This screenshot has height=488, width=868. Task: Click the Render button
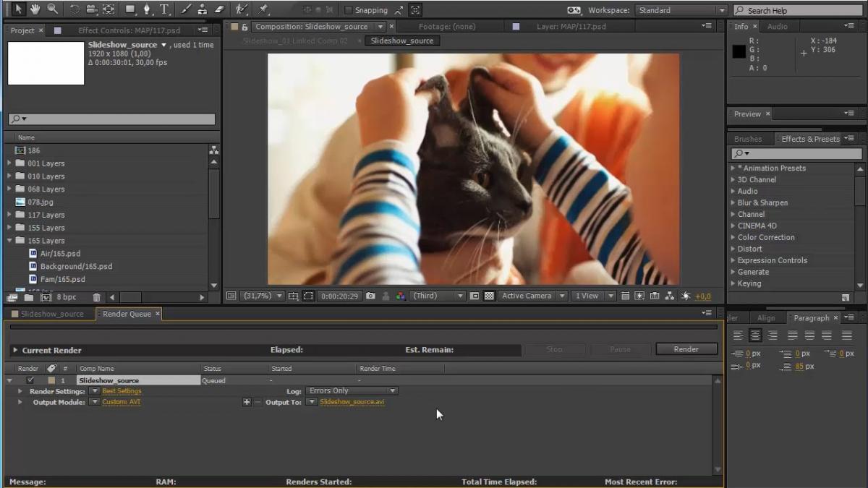[686, 349]
